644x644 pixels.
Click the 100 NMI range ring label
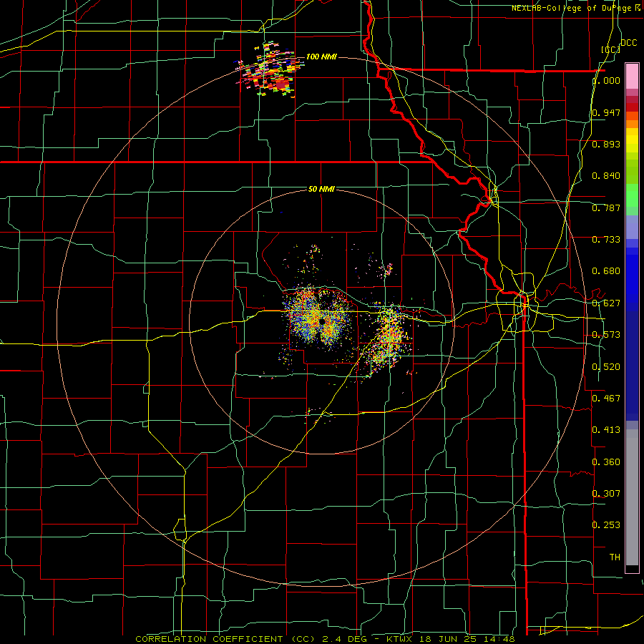321,57
